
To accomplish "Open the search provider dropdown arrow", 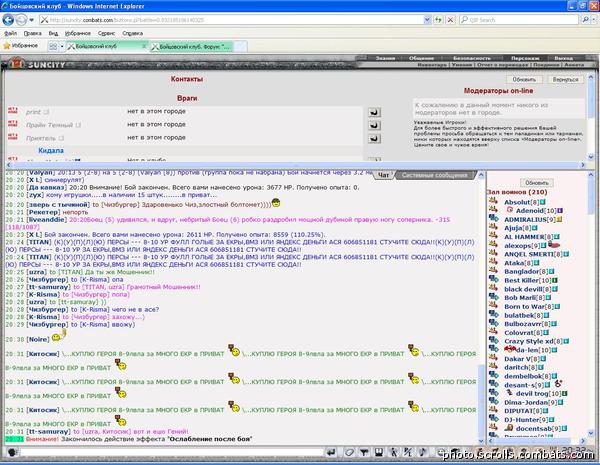I will (593, 20).
